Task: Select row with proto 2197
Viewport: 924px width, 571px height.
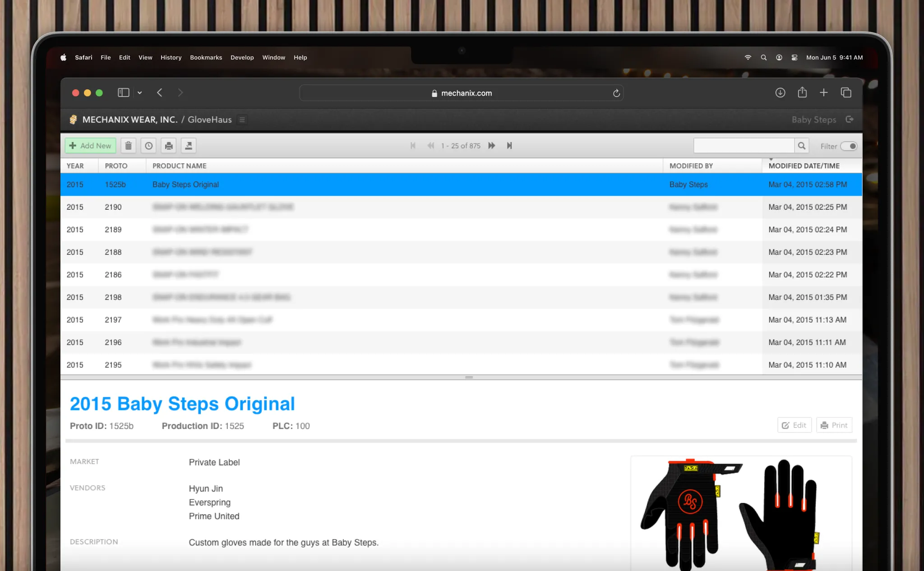Action: [x=461, y=320]
